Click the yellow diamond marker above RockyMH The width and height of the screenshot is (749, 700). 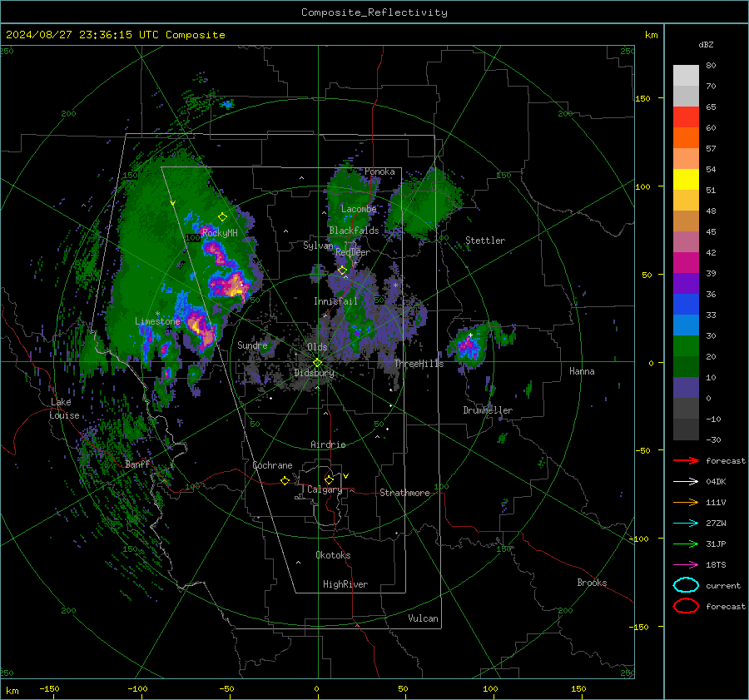[x=222, y=217]
